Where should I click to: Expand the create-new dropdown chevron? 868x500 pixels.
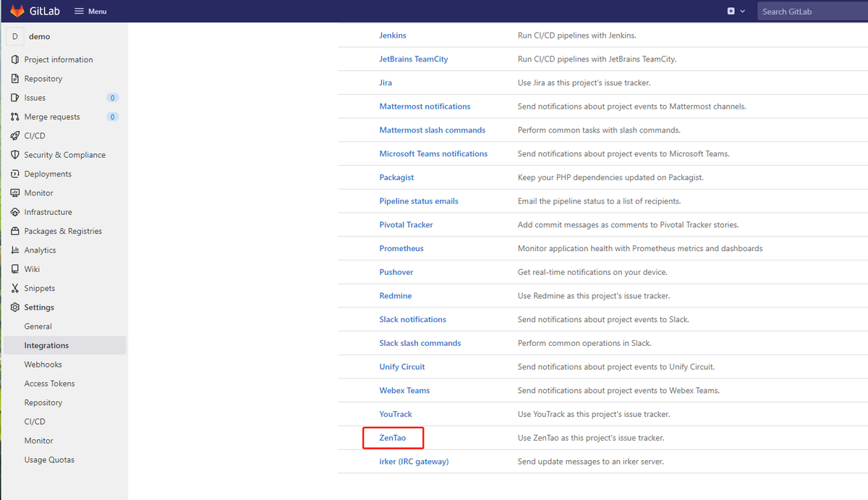click(x=742, y=12)
